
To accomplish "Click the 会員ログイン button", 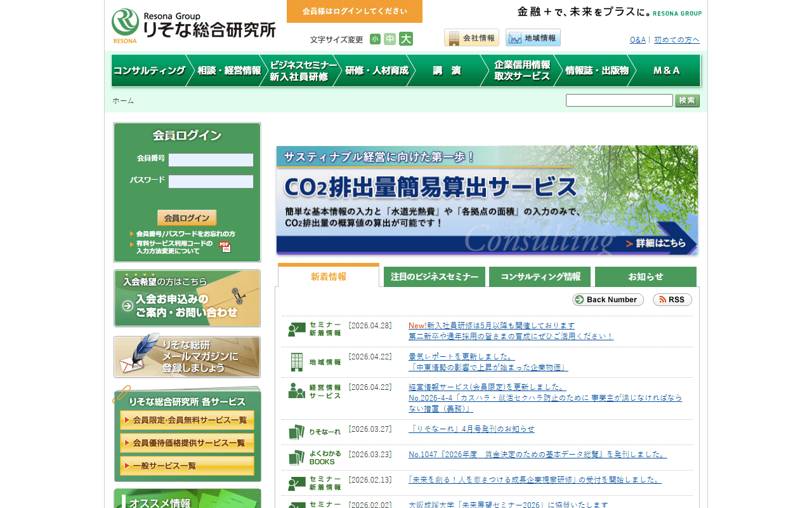I will tap(187, 218).
